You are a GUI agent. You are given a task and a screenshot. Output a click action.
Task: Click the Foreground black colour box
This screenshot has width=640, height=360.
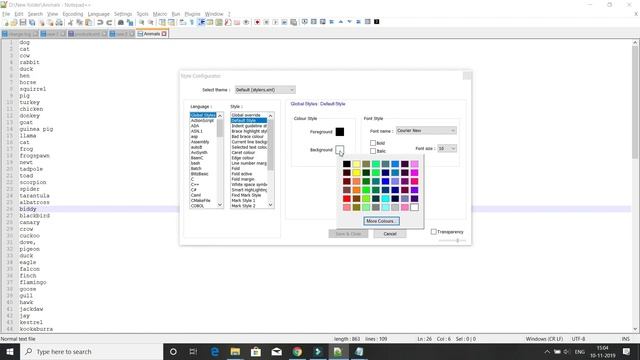click(x=340, y=132)
